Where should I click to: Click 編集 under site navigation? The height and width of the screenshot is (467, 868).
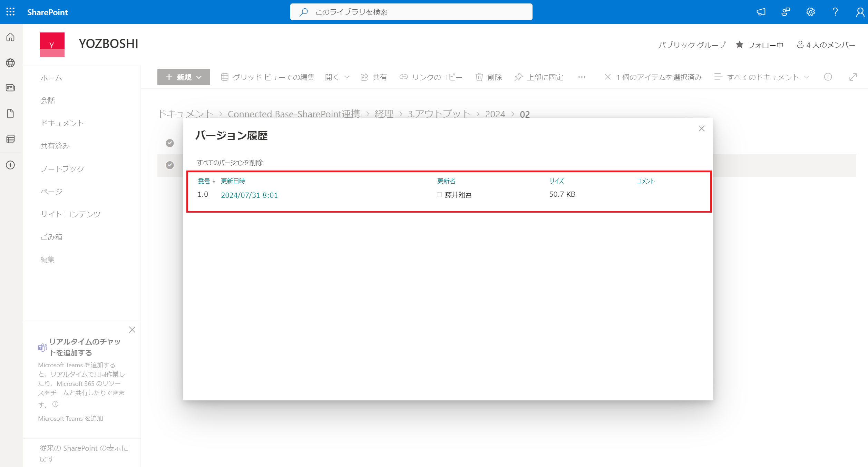click(47, 260)
